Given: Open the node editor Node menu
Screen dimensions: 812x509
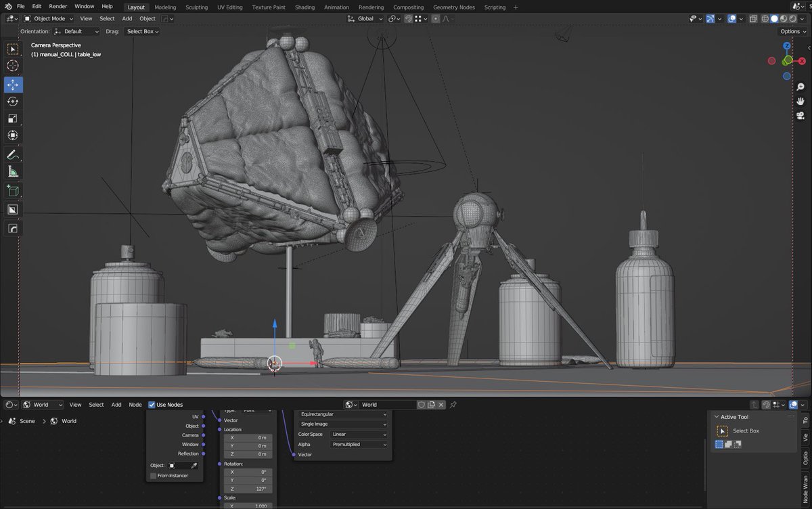Looking at the screenshot, I should (135, 405).
